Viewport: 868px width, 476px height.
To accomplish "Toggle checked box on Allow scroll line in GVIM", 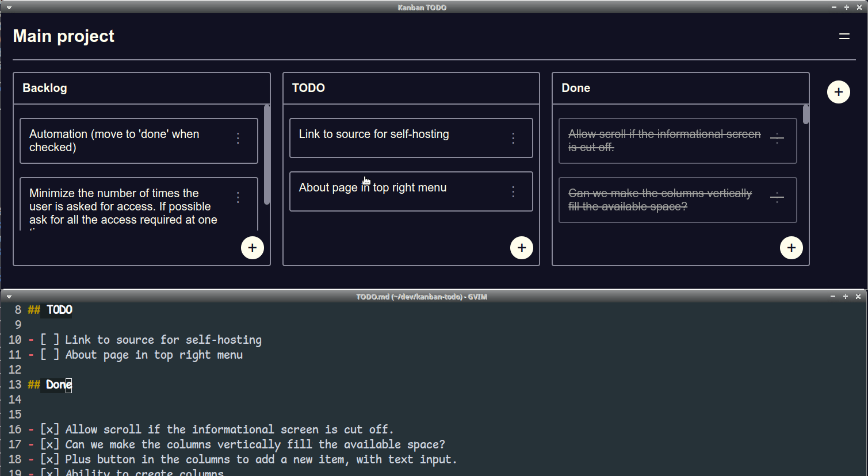I will (x=49, y=429).
